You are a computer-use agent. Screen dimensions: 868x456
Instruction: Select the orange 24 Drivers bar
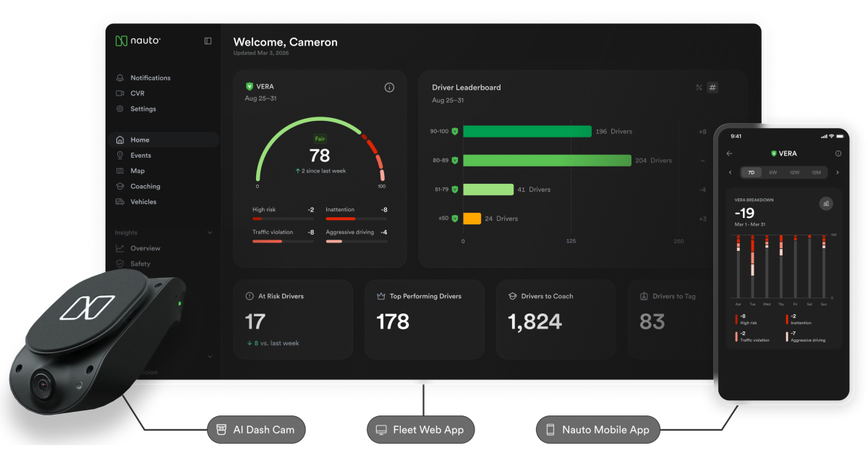472,219
